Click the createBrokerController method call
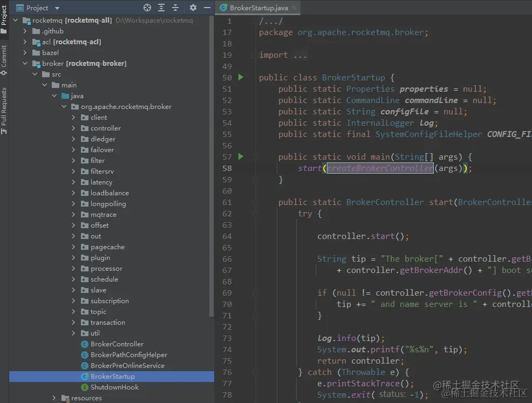Image resolution: width=532 pixels, height=403 pixels. pos(380,168)
